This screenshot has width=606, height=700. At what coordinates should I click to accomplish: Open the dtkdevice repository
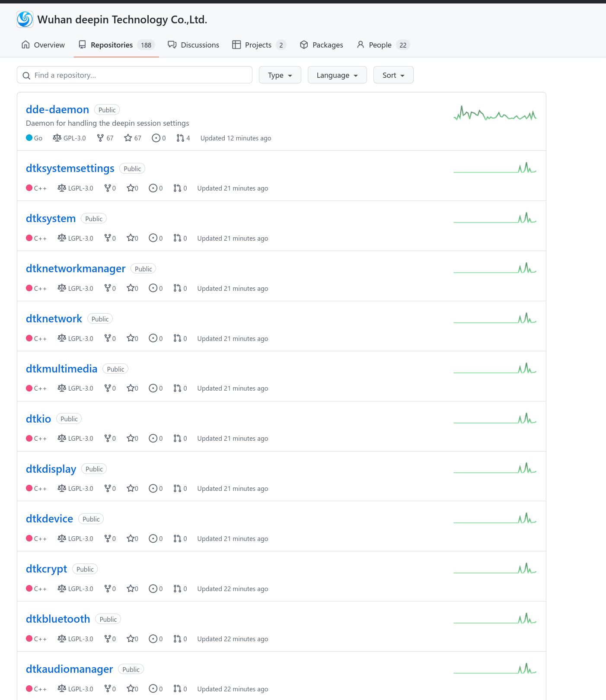(x=50, y=519)
